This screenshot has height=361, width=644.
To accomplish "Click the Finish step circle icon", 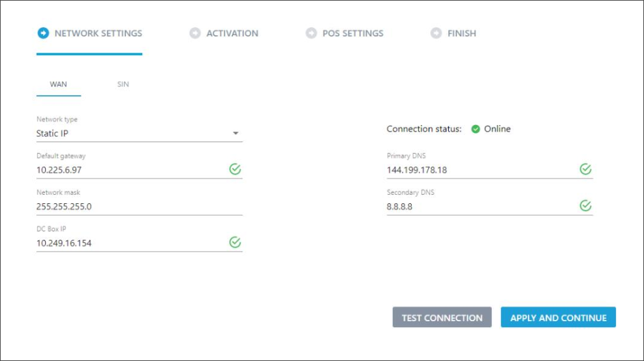I will pos(436,33).
